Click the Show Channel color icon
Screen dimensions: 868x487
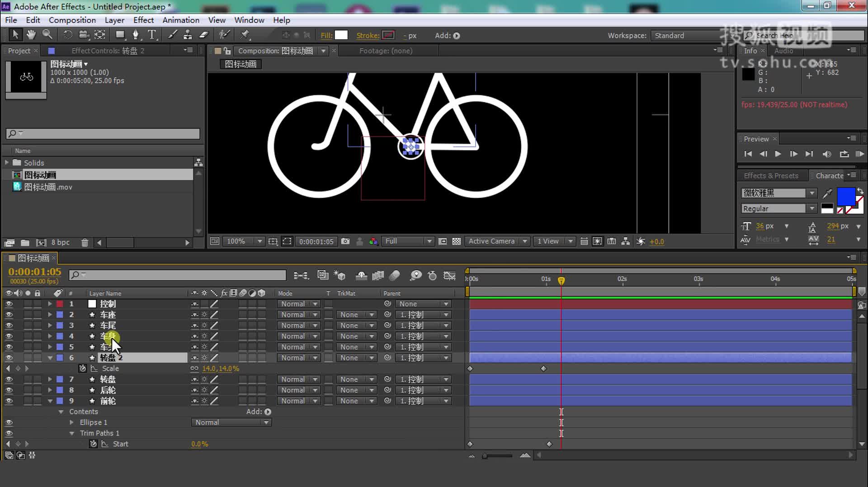coord(373,241)
